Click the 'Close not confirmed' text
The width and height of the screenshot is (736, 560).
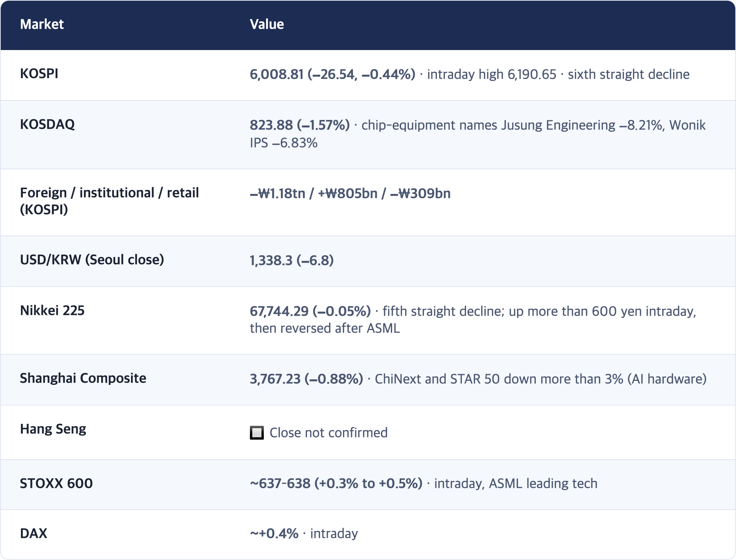click(328, 433)
